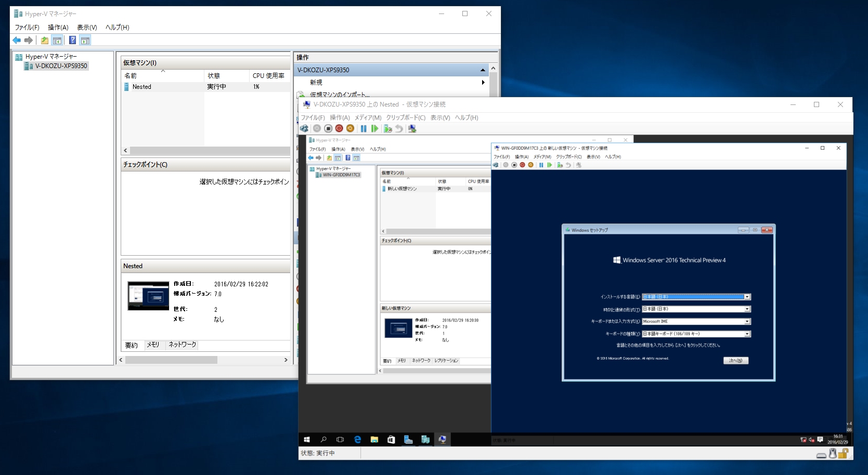Screen dimensions: 868x475
Task: Switch to メモリ tab in host Nested details
Action: [153, 345]
